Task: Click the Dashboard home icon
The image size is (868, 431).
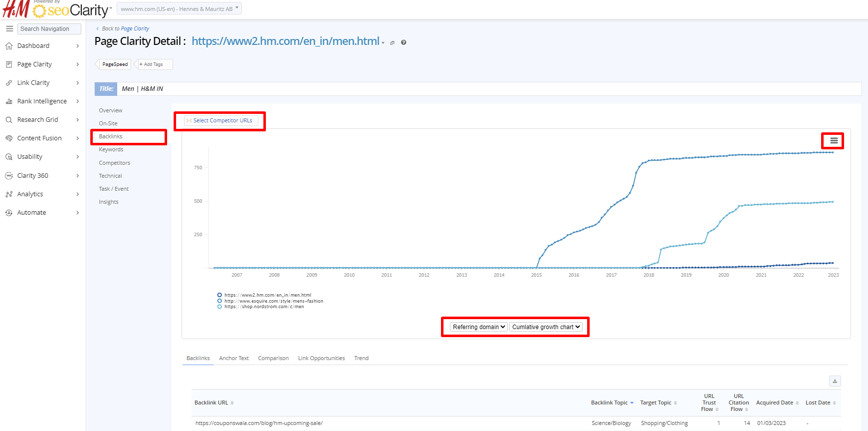Action: click(x=9, y=46)
